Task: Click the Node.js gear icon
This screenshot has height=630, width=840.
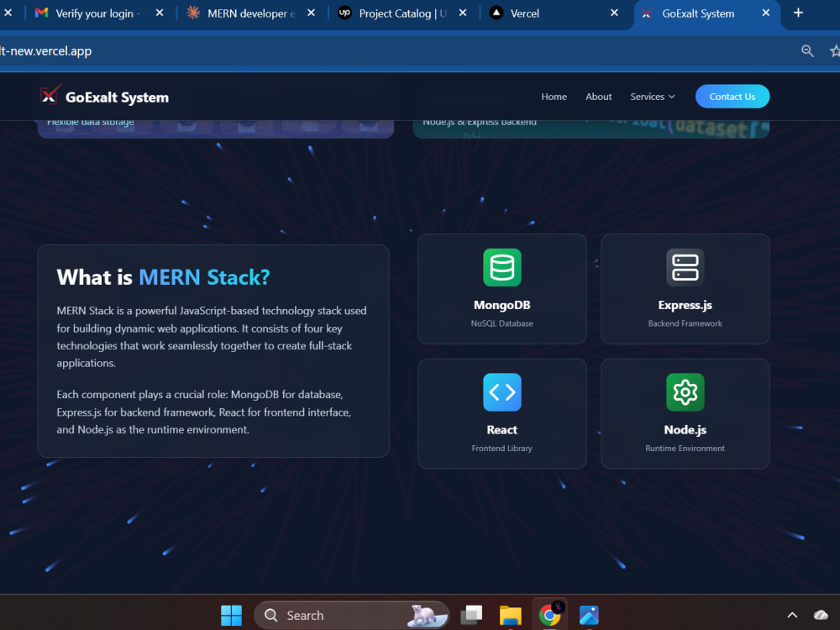Action: tap(685, 392)
